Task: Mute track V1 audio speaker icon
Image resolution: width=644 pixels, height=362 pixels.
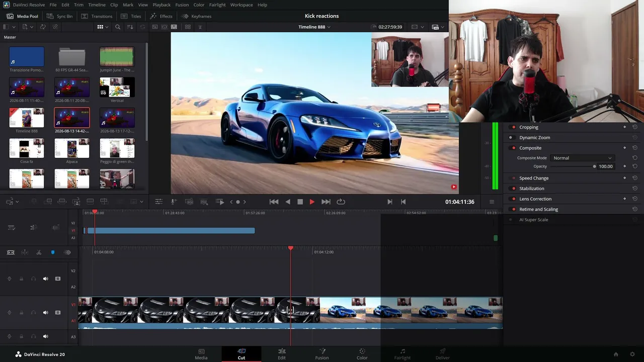Action: [x=45, y=313]
